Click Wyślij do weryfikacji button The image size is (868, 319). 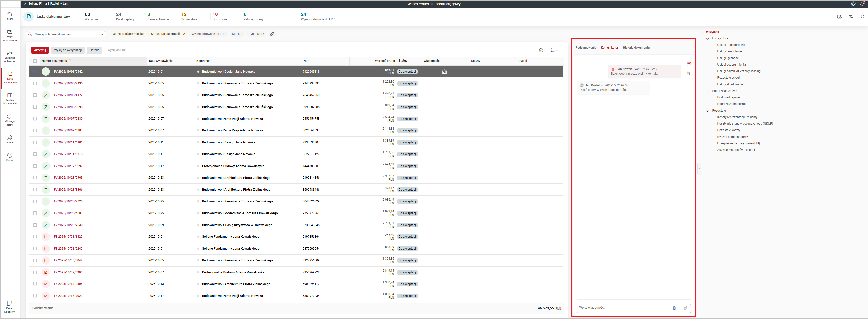click(x=68, y=50)
